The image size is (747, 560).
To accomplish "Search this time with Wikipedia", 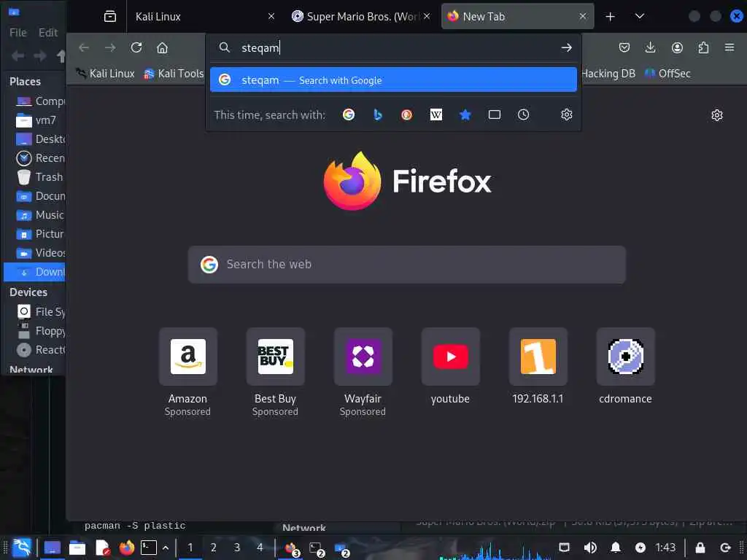I will [436, 114].
